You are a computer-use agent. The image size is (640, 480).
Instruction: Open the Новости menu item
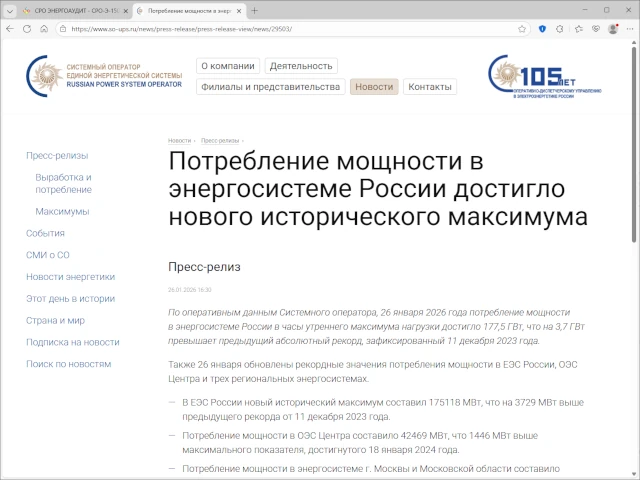click(x=374, y=87)
